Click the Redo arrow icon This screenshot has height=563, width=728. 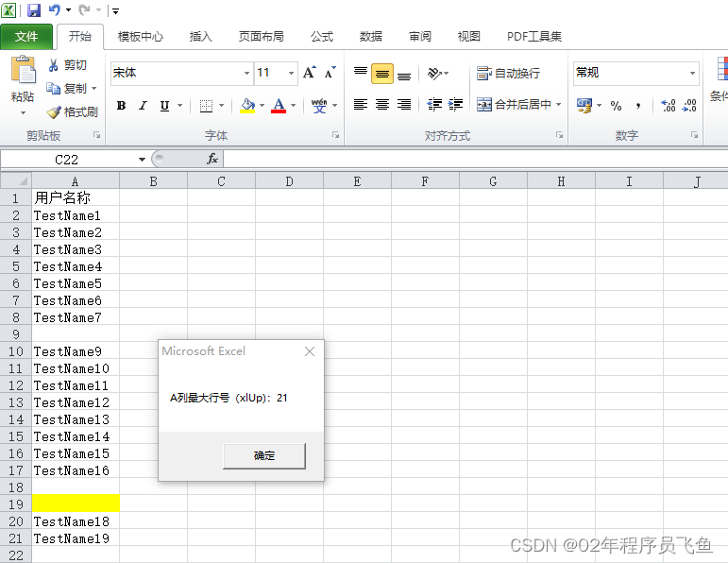pyautogui.click(x=84, y=9)
